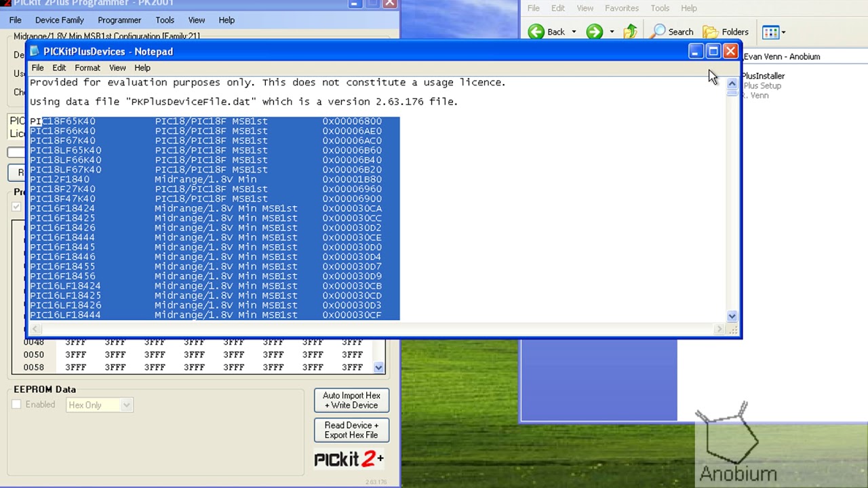Open Device Family menu in PICkit 2Plus
The image size is (868, 488).
(x=60, y=20)
